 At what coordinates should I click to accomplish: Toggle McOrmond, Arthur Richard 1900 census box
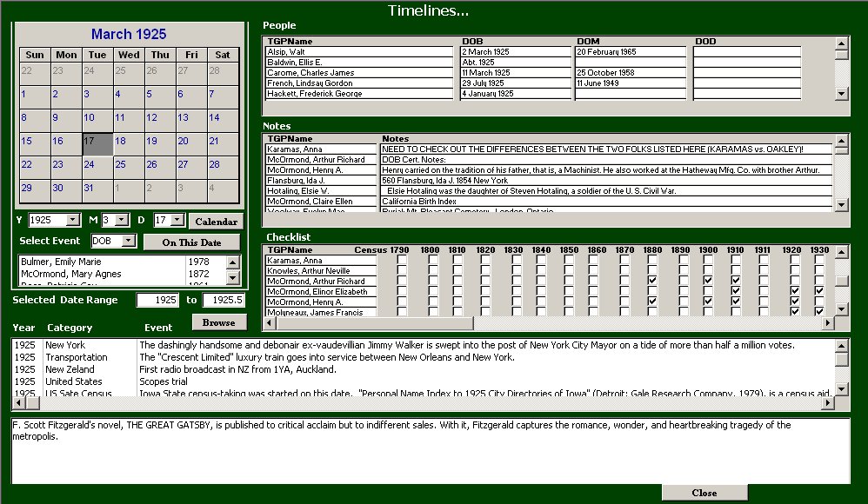pos(708,281)
